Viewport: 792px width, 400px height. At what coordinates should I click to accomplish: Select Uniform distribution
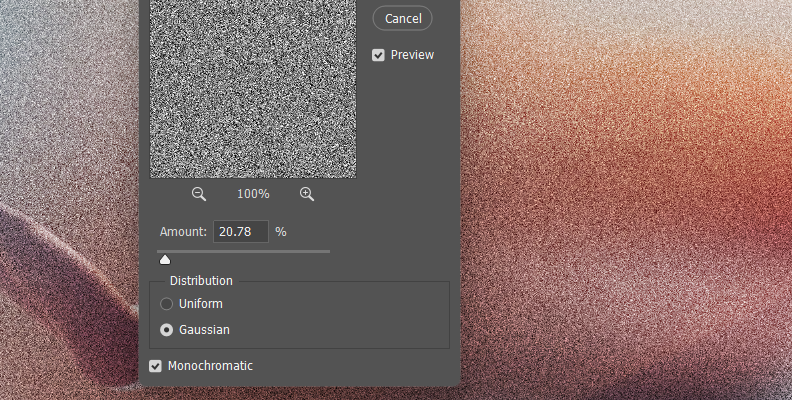[166, 304]
